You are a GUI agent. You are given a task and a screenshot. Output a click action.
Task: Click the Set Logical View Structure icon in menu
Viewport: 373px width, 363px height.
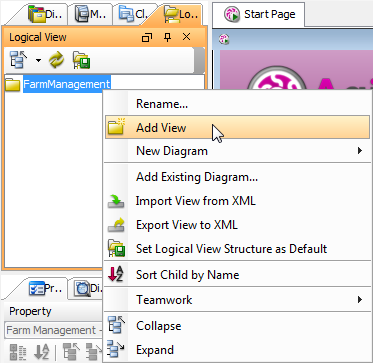[x=116, y=249]
